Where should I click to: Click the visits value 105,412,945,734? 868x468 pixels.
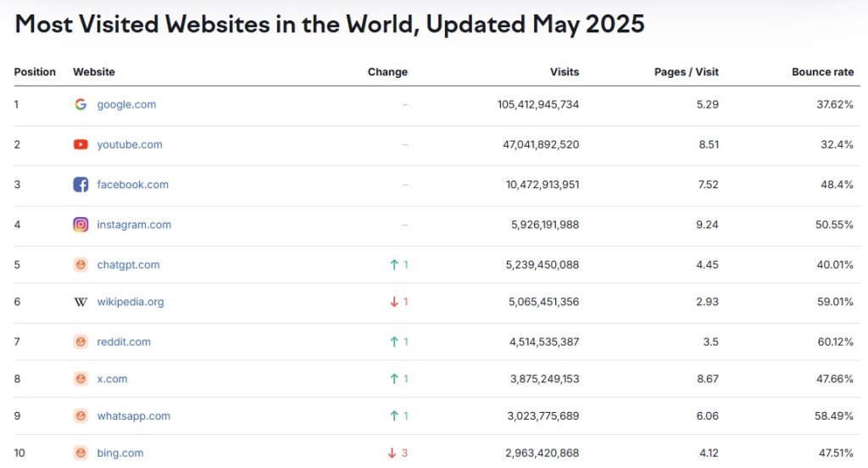[538, 104]
